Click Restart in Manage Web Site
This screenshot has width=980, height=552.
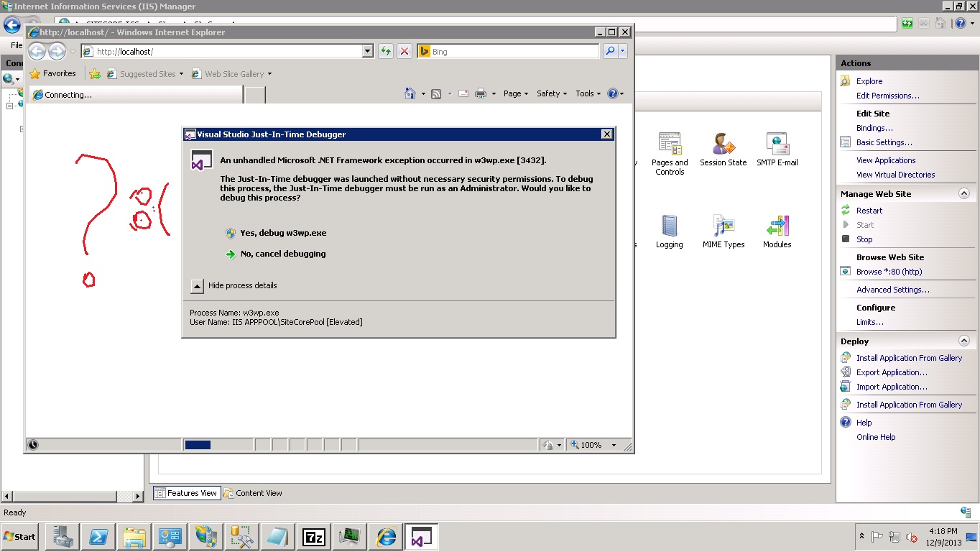pos(869,211)
